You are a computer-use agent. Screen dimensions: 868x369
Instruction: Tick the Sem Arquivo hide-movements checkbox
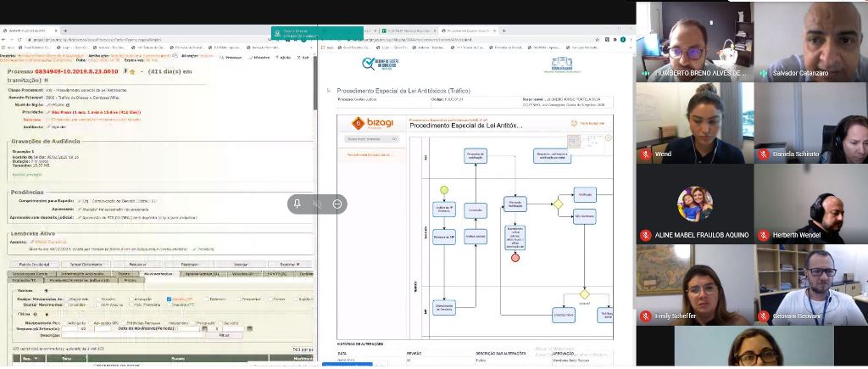point(97,305)
